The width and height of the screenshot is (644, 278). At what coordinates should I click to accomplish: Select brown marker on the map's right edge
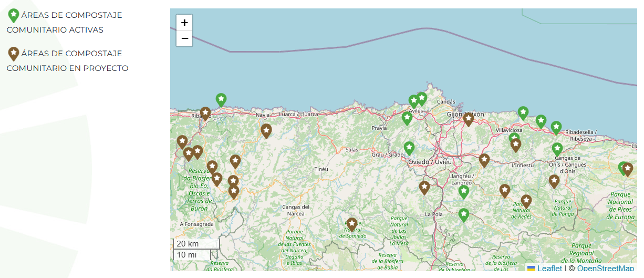click(628, 169)
